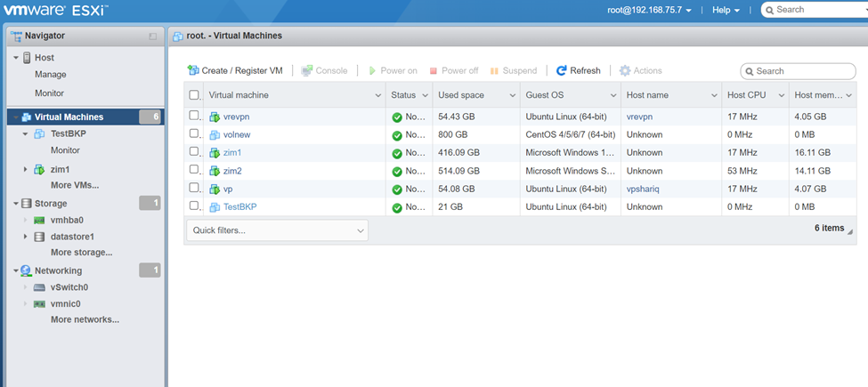Image resolution: width=868 pixels, height=387 pixels.
Task: Click the Refresh icon in toolbar
Action: 562,70
